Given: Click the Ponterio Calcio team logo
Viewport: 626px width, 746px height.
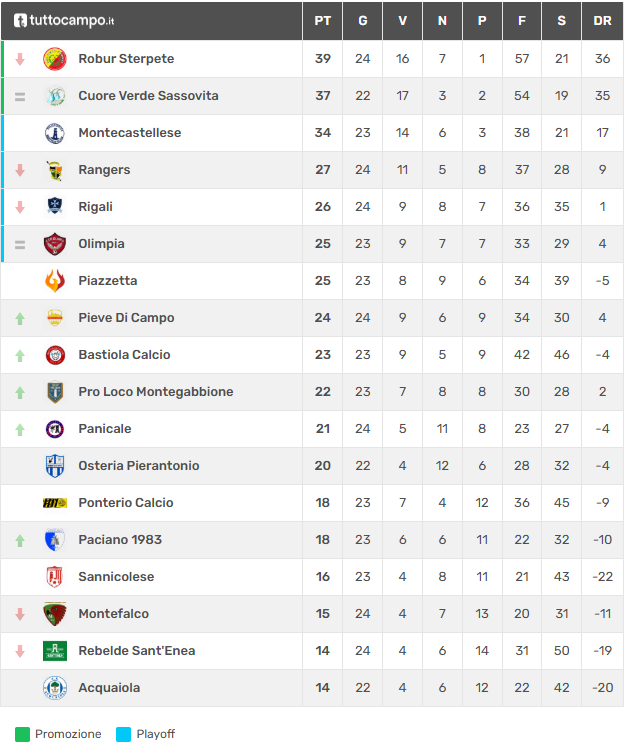Looking at the screenshot, I should click(x=55, y=503).
